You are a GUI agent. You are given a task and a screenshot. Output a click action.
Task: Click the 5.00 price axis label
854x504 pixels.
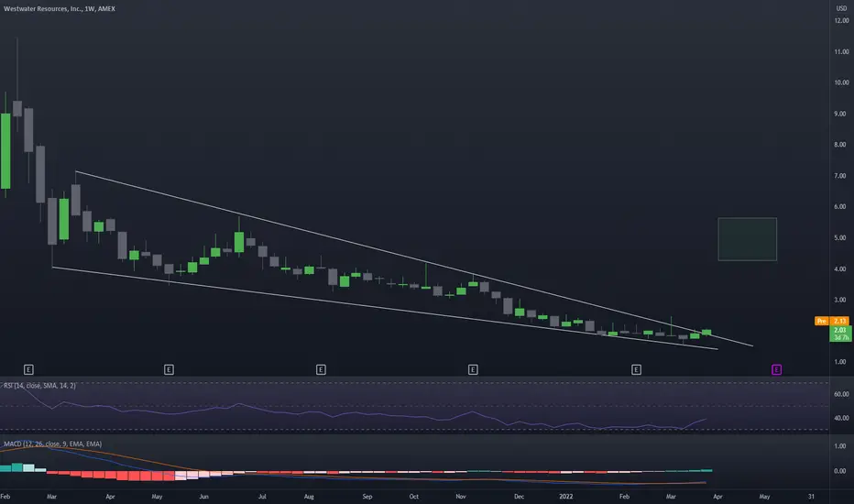point(841,238)
